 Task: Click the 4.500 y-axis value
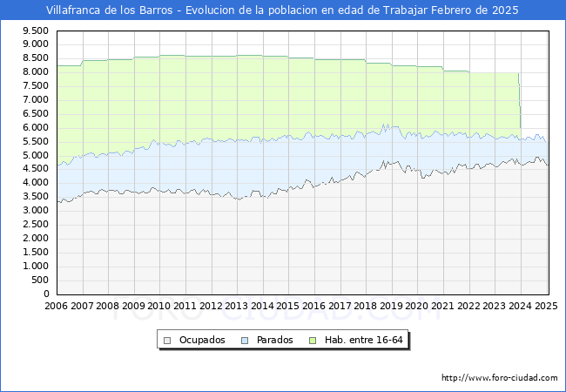click(36, 169)
